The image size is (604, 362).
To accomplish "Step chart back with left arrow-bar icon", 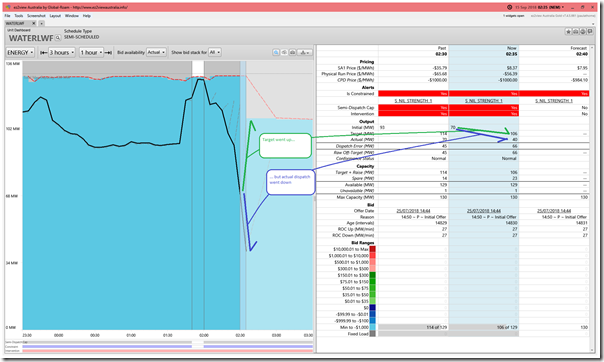I will pyautogui.click(x=44, y=52).
